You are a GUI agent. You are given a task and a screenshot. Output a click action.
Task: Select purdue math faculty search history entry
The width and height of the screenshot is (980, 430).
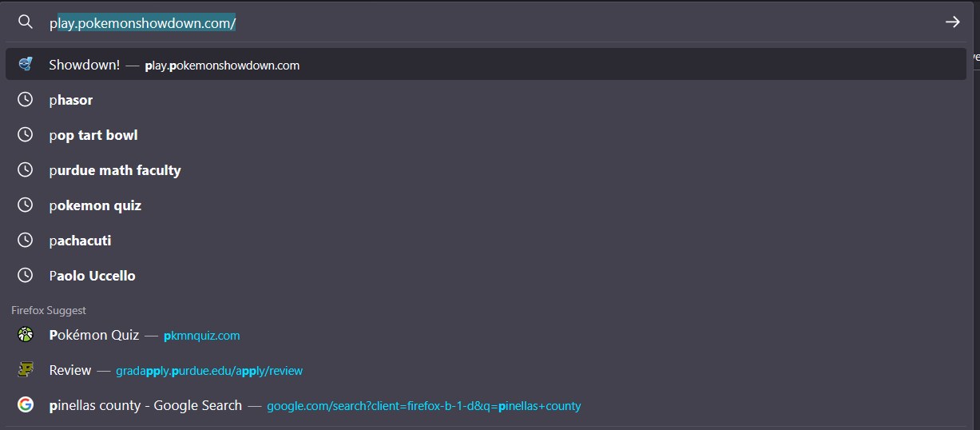[486, 170]
